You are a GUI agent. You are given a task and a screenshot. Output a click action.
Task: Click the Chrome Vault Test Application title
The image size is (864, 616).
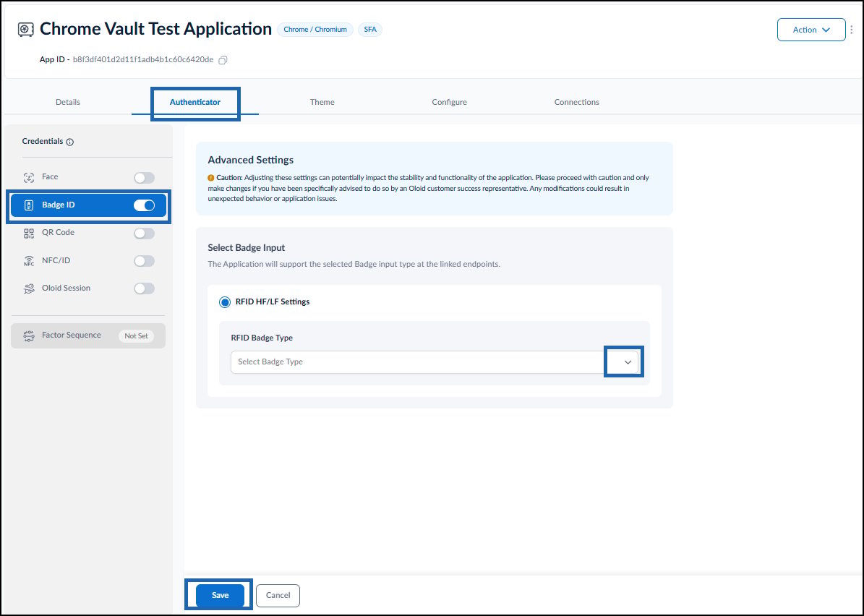click(x=155, y=29)
